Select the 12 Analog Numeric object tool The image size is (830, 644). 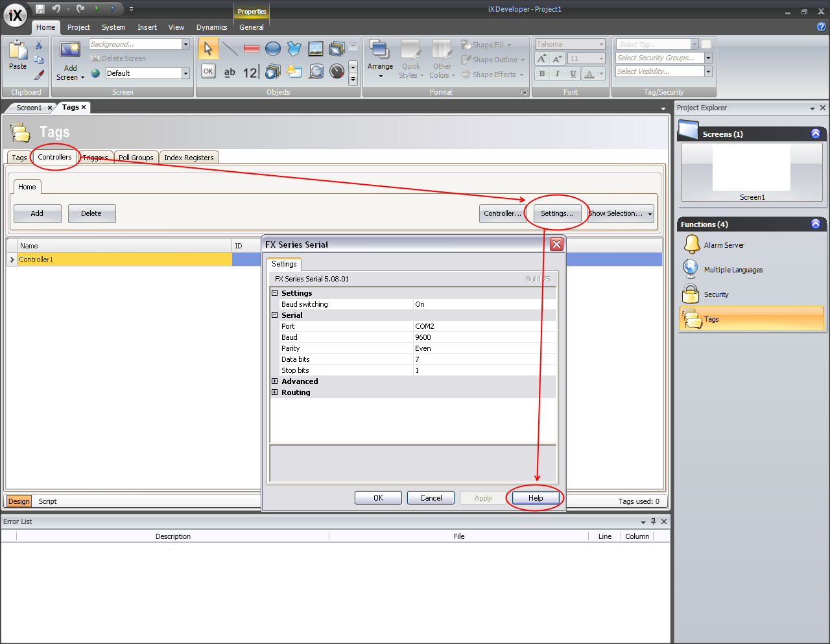click(x=251, y=72)
